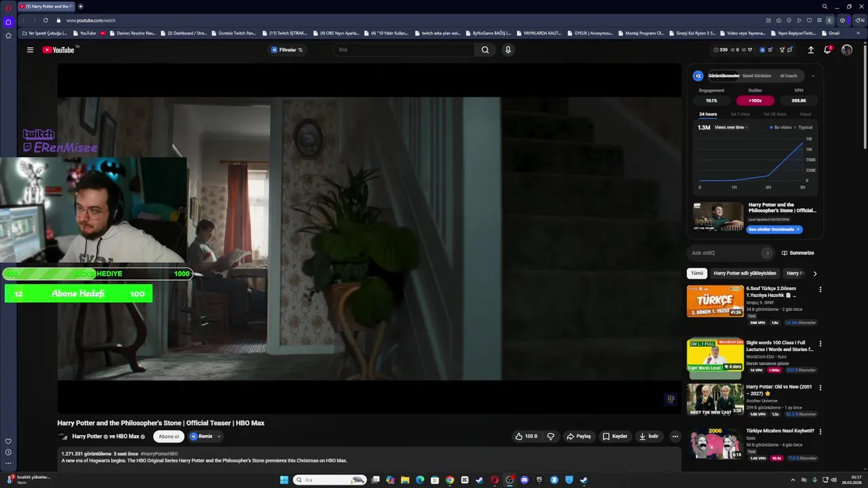The height and width of the screenshot is (488, 868).
Task: Click See similar thumbnails button
Action: pos(774,230)
